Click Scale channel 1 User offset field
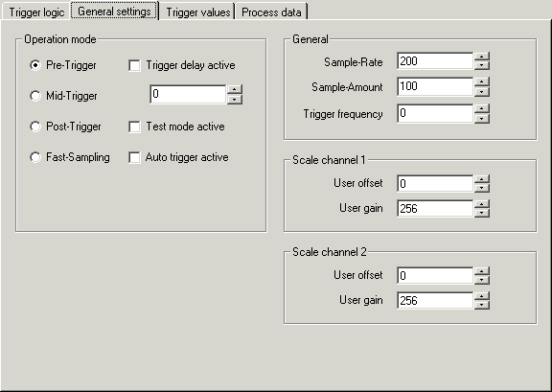Image resolution: width=552 pixels, height=392 pixels. pos(435,183)
